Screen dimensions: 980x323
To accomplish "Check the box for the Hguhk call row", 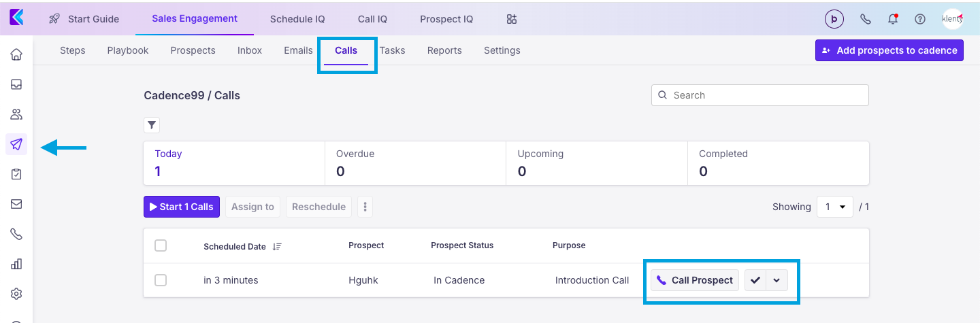I will click(161, 280).
